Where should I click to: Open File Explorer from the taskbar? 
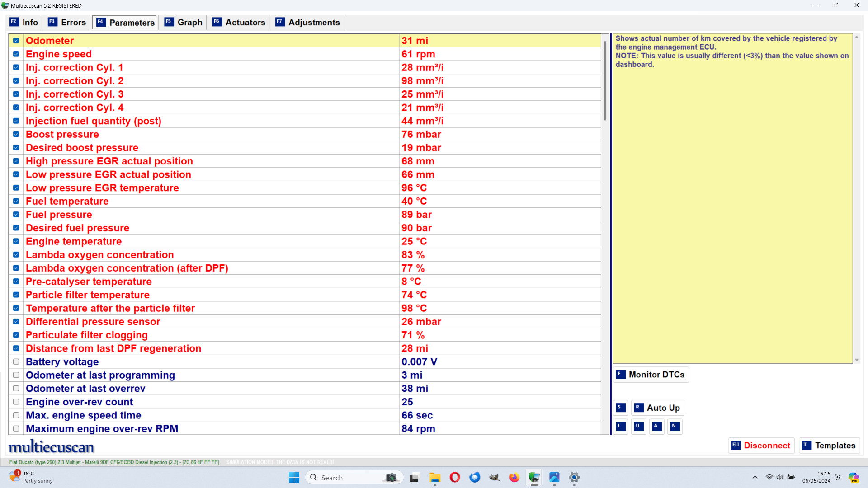click(435, 478)
